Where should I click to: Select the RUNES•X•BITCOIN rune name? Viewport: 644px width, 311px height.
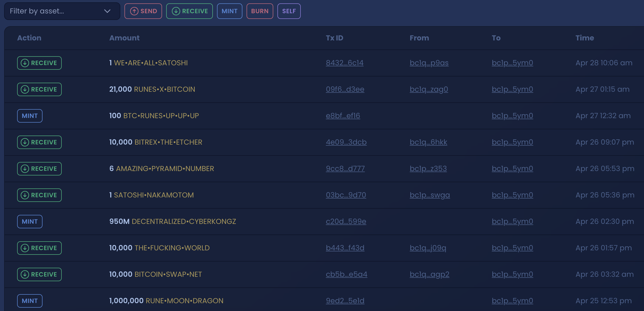pyautogui.click(x=165, y=89)
